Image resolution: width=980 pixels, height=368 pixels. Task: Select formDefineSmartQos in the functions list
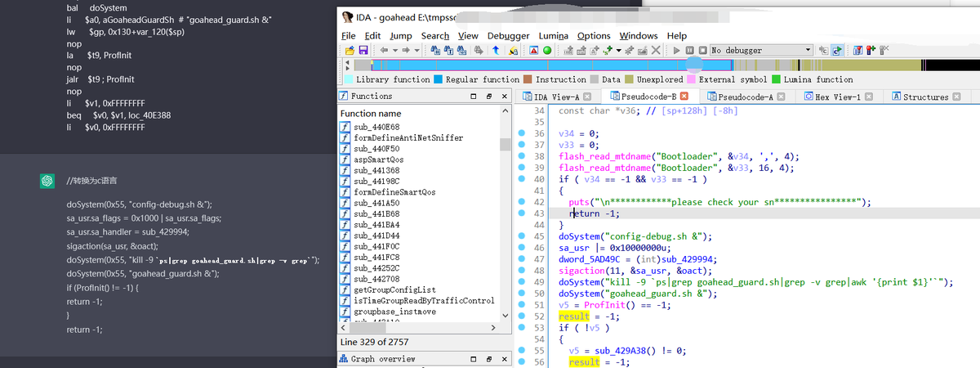(x=394, y=192)
